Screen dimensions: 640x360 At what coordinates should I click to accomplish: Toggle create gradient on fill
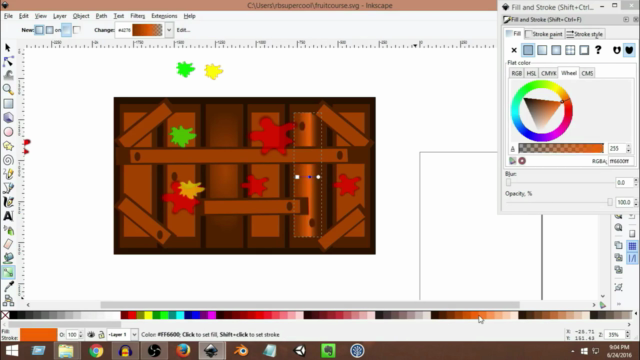[x=67, y=30]
